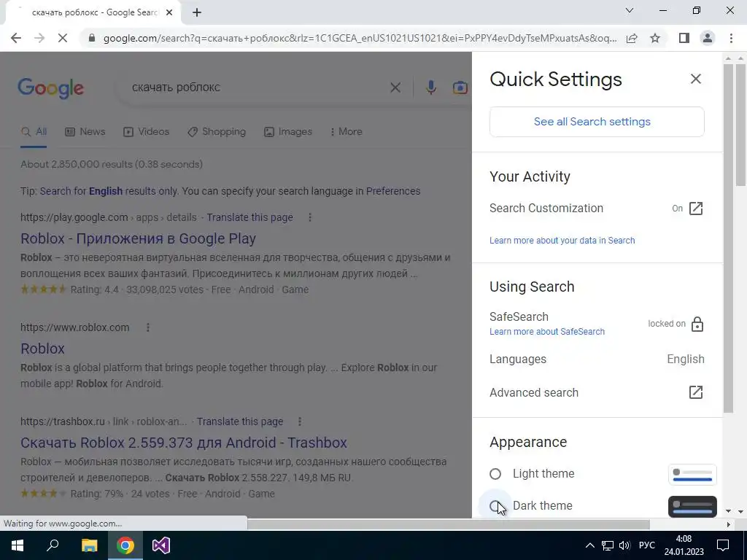Show hidden system tray icons

[589, 545]
